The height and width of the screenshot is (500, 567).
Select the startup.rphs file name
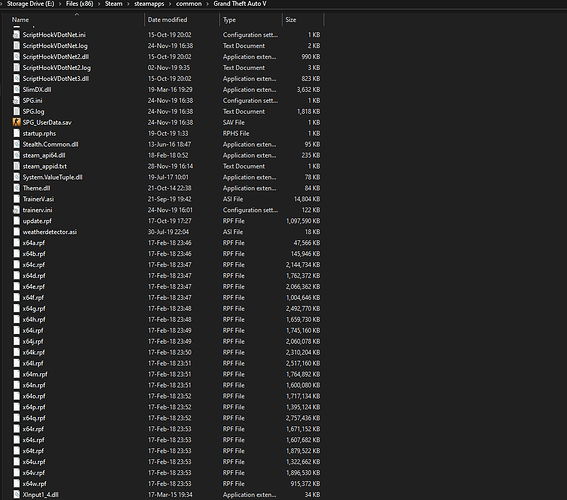tap(39, 133)
